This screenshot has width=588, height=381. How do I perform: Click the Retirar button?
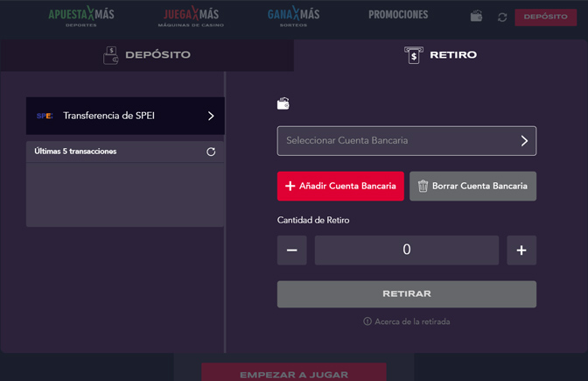coord(407,294)
